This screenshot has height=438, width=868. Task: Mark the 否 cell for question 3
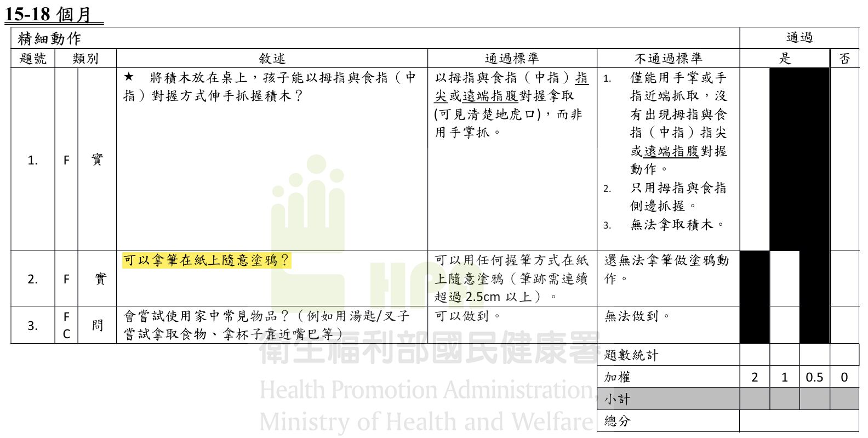coord(844,325)
